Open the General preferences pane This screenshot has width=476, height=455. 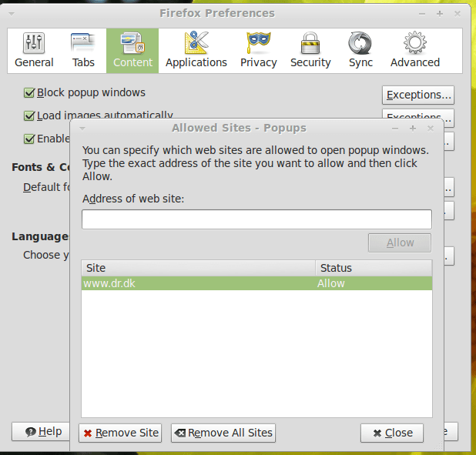click(x=34, y=51)
